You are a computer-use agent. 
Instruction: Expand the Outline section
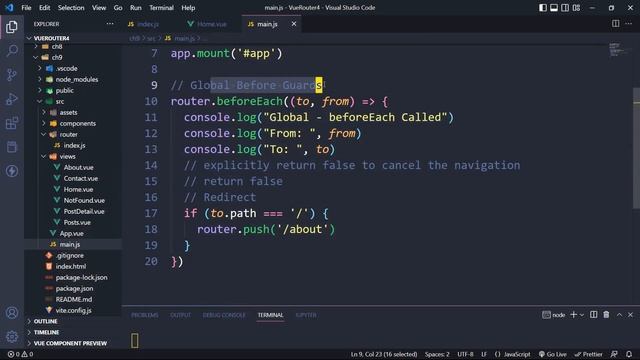[x=73, y=321]
